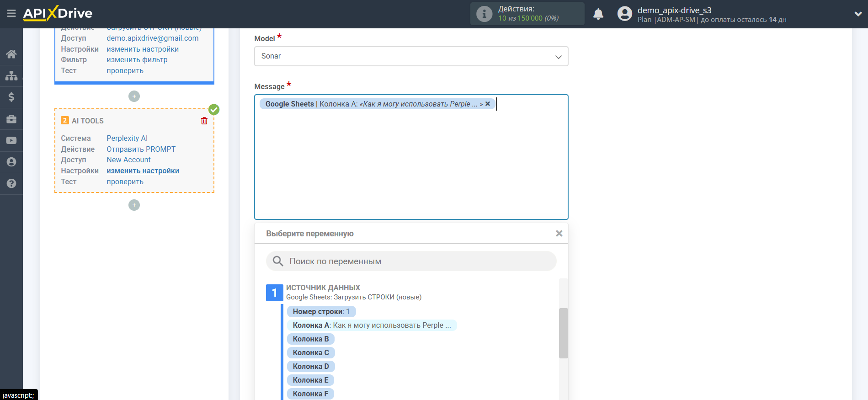Click the variable list scrollbar

click(563, 333)
